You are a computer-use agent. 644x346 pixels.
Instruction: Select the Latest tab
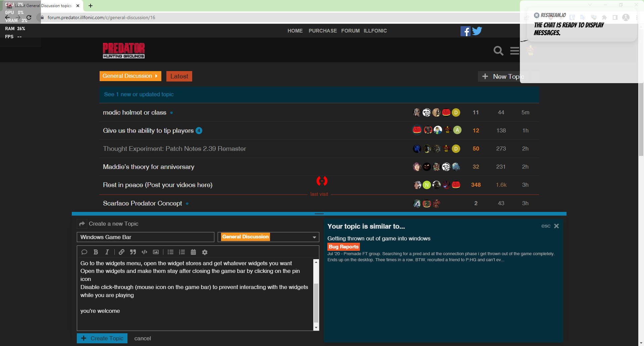click(179, 76)
